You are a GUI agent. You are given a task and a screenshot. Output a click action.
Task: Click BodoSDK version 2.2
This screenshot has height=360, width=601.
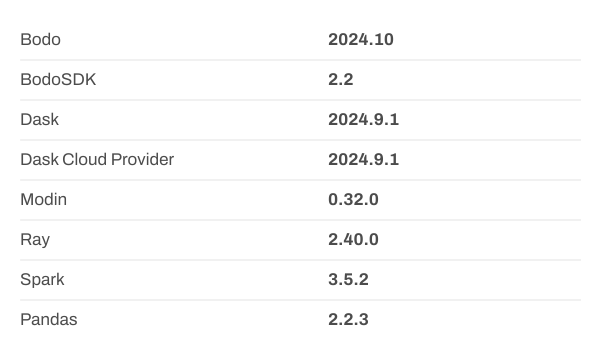point(340,79)
